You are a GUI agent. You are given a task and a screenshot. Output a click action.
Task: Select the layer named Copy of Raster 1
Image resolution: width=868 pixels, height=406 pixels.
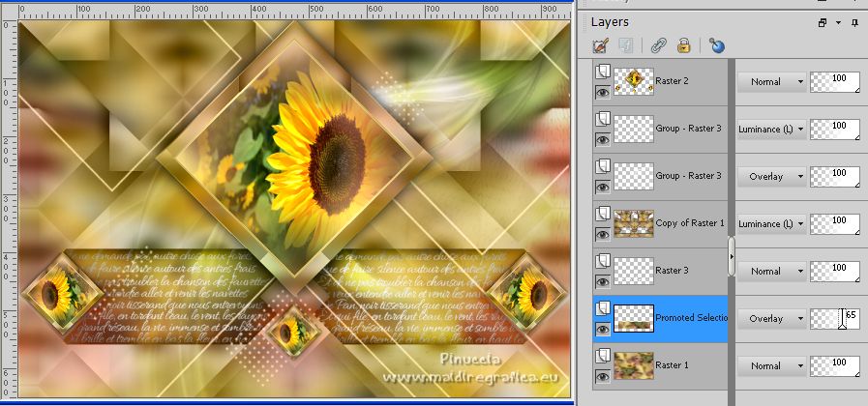[x=690, y=223]
